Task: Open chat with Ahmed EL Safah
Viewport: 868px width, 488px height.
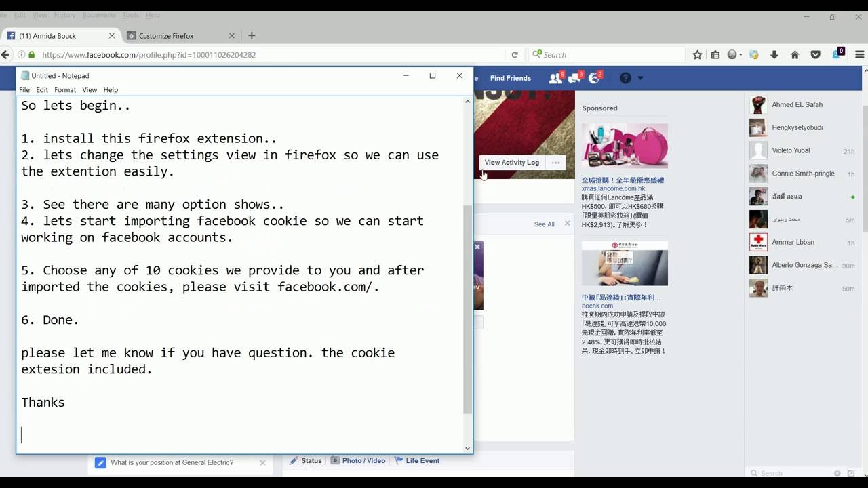Action: (x=803, y=105)
